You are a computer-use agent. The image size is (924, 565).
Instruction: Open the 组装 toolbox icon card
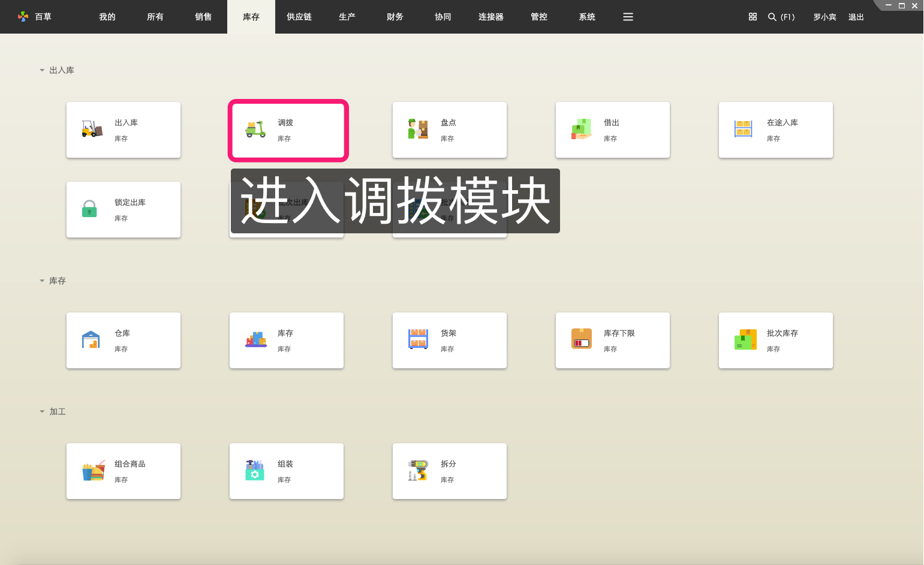(287, 471)
